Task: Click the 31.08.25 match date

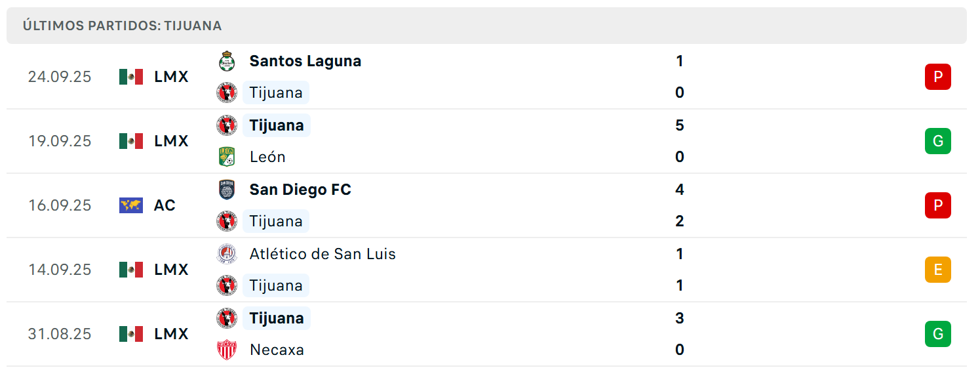Action: click(60, 334)
